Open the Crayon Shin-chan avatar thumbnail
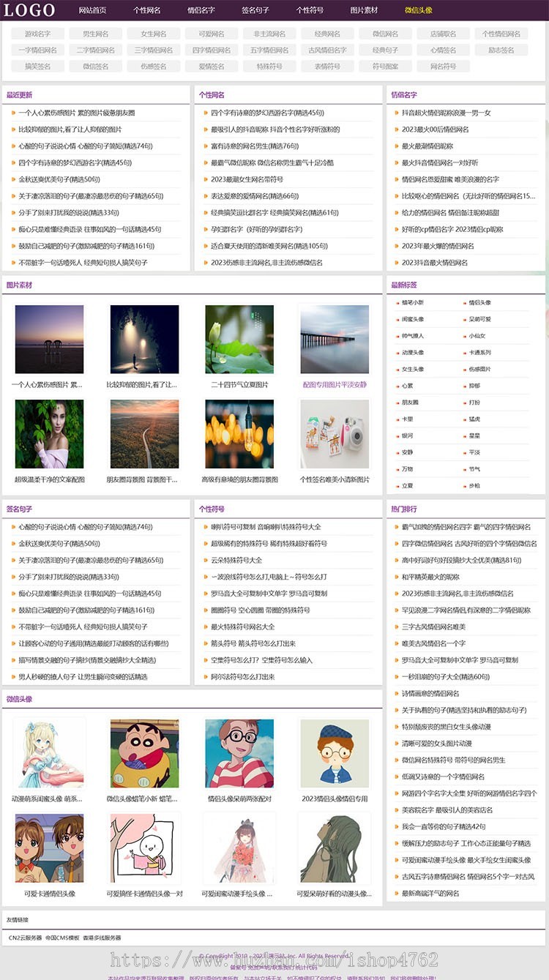The width and height of the screenshot is (549, 980). click(x=144, y=753)
